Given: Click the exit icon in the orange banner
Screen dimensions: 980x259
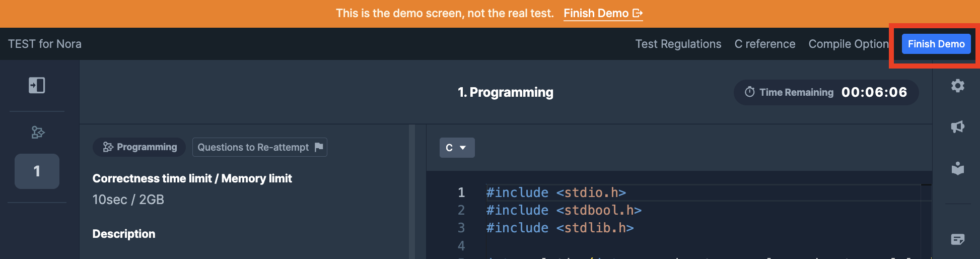Looking at the screenshot, I should 638,14.
